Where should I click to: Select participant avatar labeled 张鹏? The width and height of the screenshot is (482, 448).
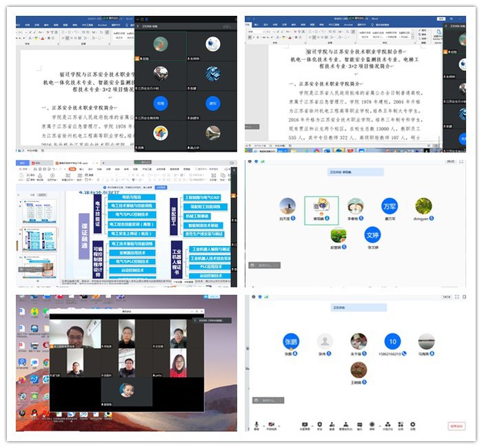(x=290, y=341)
